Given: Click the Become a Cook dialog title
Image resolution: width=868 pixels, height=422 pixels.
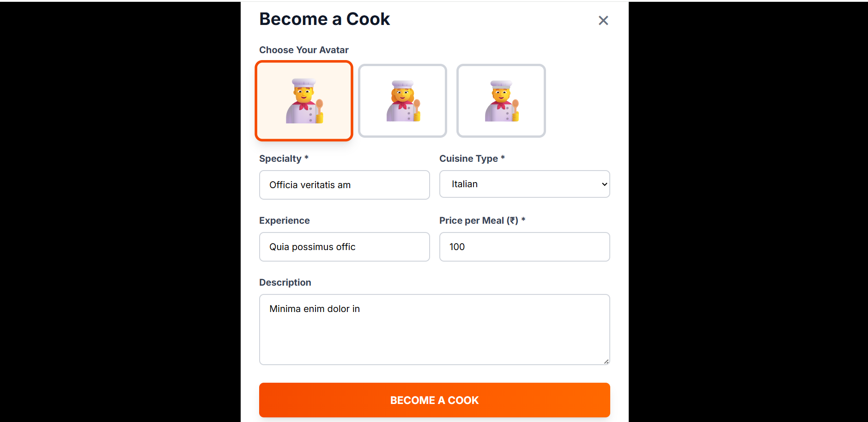Looking at the screenshot, I should 324,18.
